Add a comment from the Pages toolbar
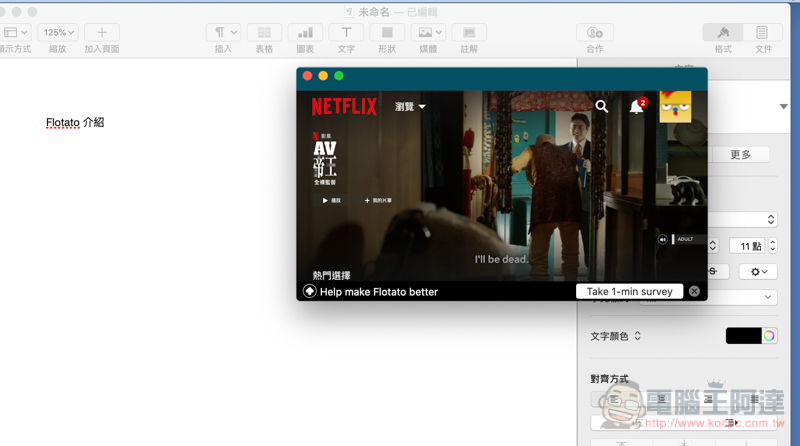This screenshot has height=446, width=800. tap(469, 32)
